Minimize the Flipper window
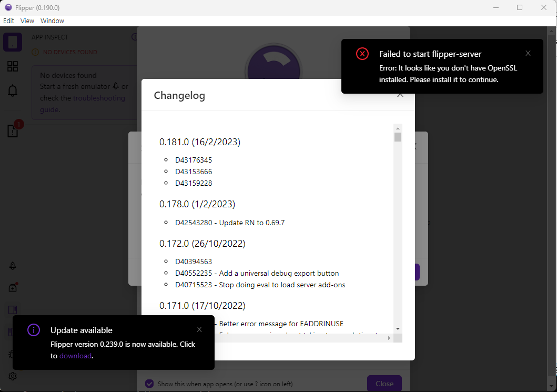 tap(496, 7)
